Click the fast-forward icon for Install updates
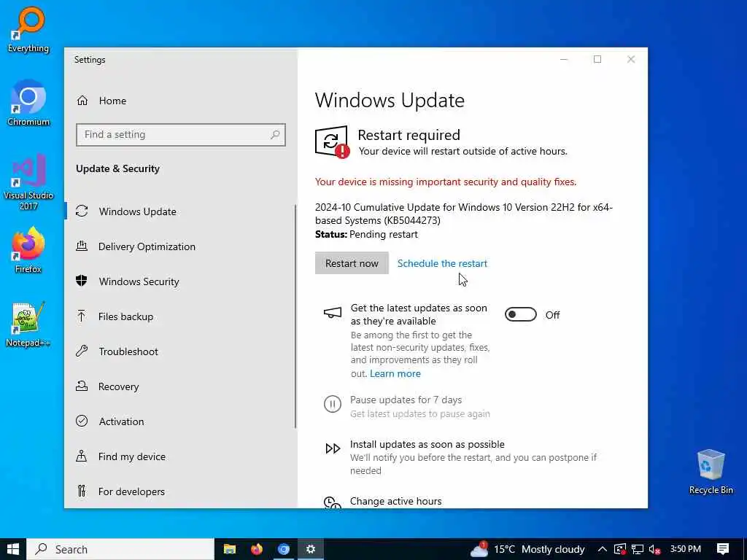The width and height of the screenshot is (747, 560). pos(333,448)
